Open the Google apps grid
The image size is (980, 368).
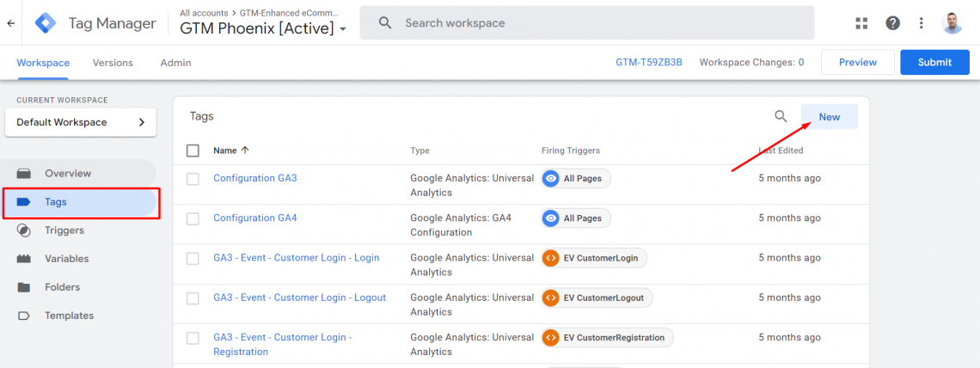(861, 23)
